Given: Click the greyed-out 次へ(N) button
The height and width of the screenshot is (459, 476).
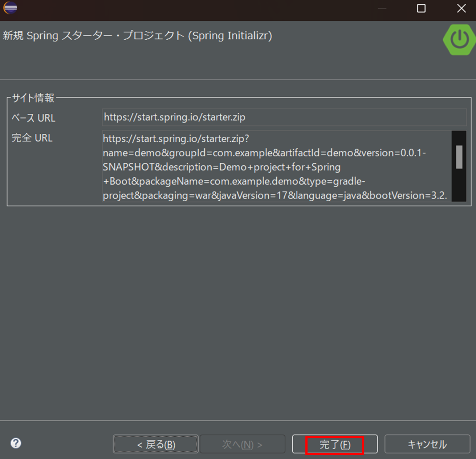Looking at the screenshot, I should (242, 444).
